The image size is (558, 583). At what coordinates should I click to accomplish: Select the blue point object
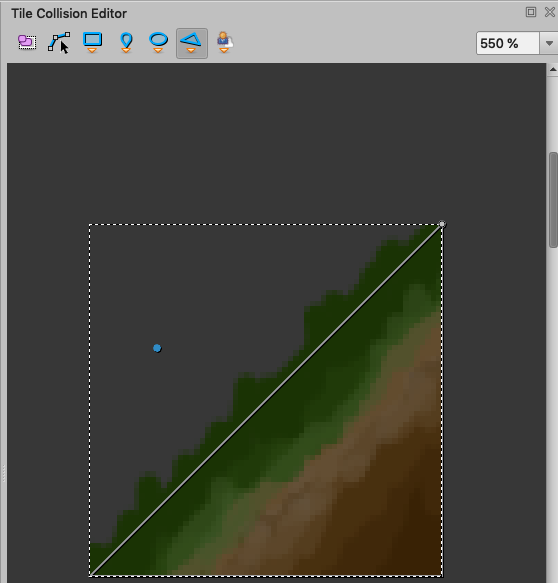[x=157, y=348]
